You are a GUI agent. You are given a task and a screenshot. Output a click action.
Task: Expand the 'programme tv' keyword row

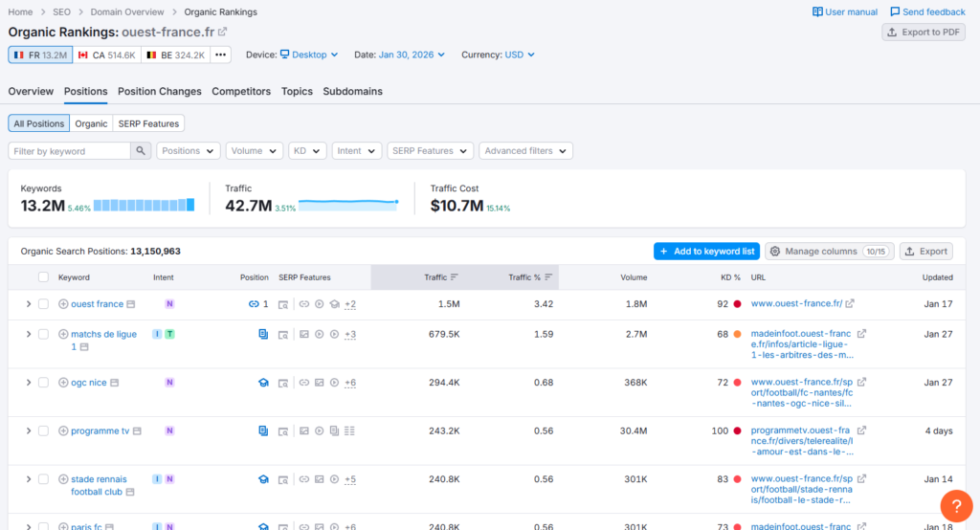pos(28,431)
